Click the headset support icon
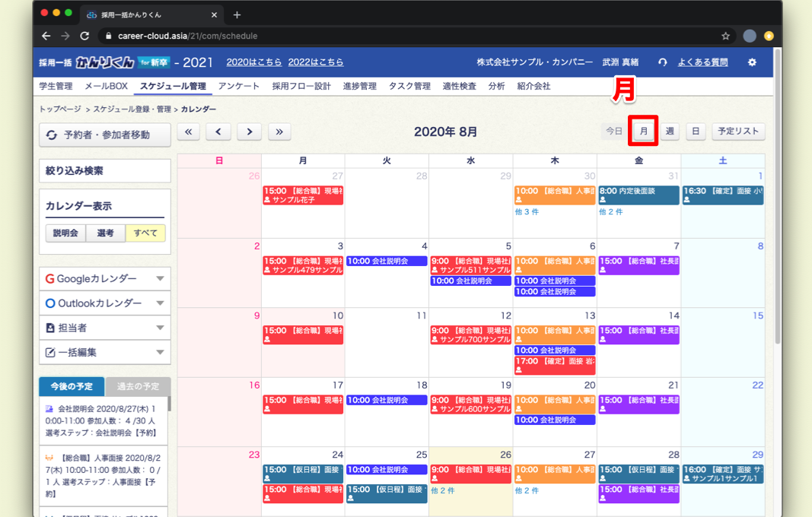 pos(662,62)
